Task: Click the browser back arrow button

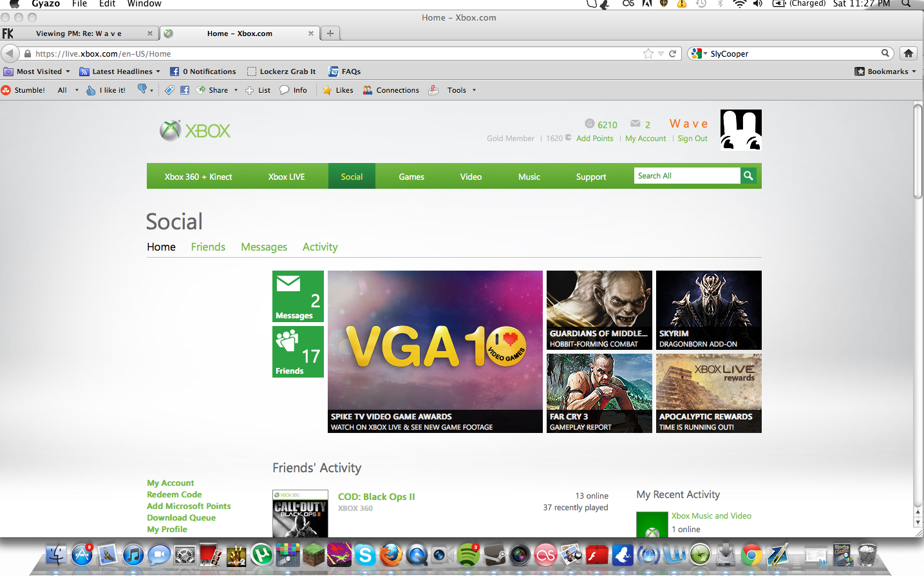Action: pos(10,53)
